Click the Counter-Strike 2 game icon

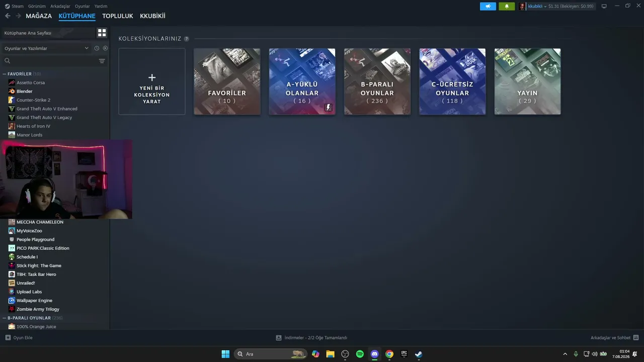click(x=12, y=100)
